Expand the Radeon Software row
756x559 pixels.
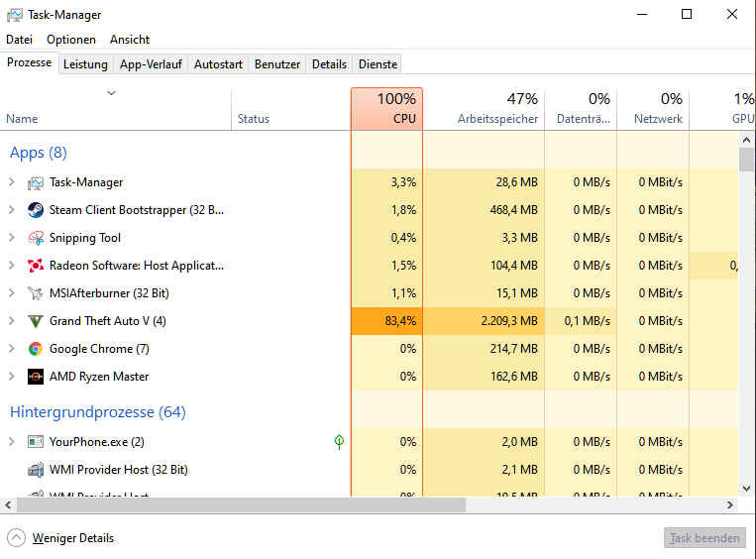(12, 266)
